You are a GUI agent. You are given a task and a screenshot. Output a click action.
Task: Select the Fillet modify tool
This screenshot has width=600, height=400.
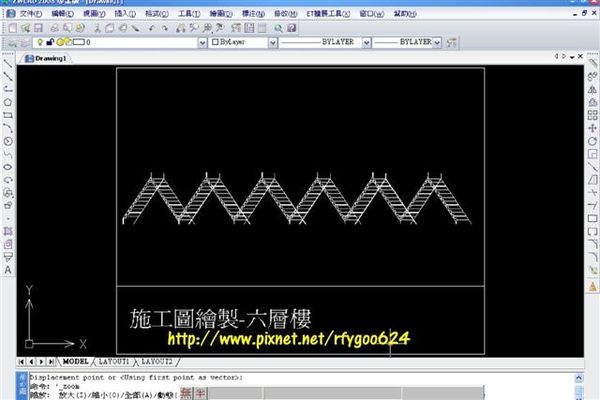coord(592,257)
